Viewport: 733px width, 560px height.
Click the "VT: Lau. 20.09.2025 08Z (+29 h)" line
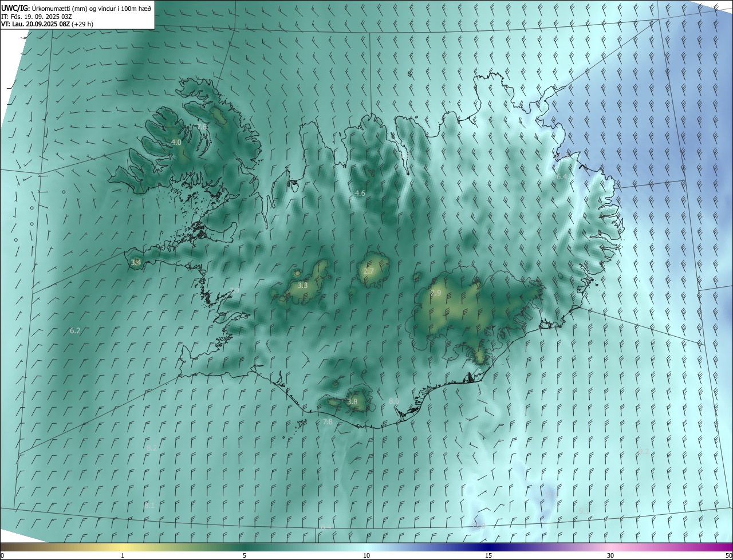47,24
